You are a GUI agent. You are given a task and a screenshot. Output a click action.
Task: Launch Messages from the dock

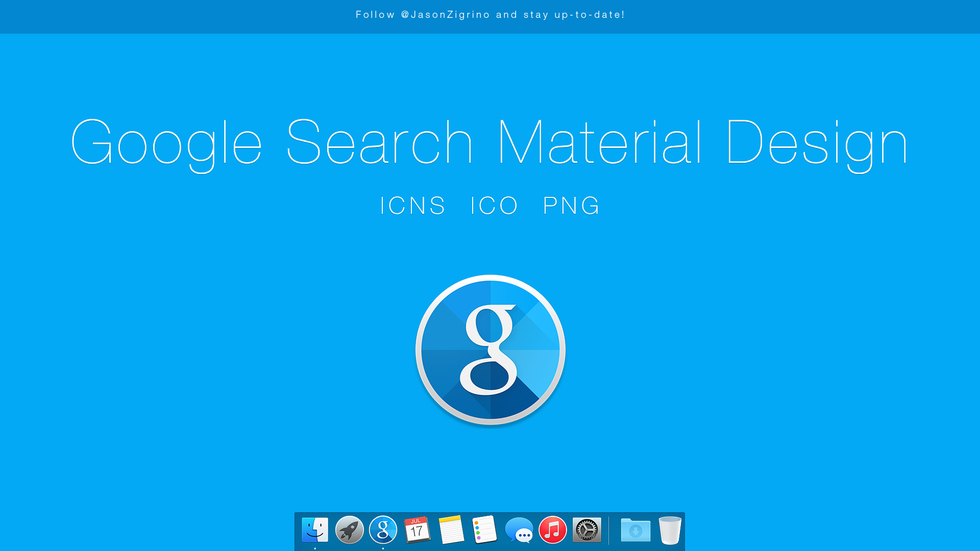(x=519, y=530)
